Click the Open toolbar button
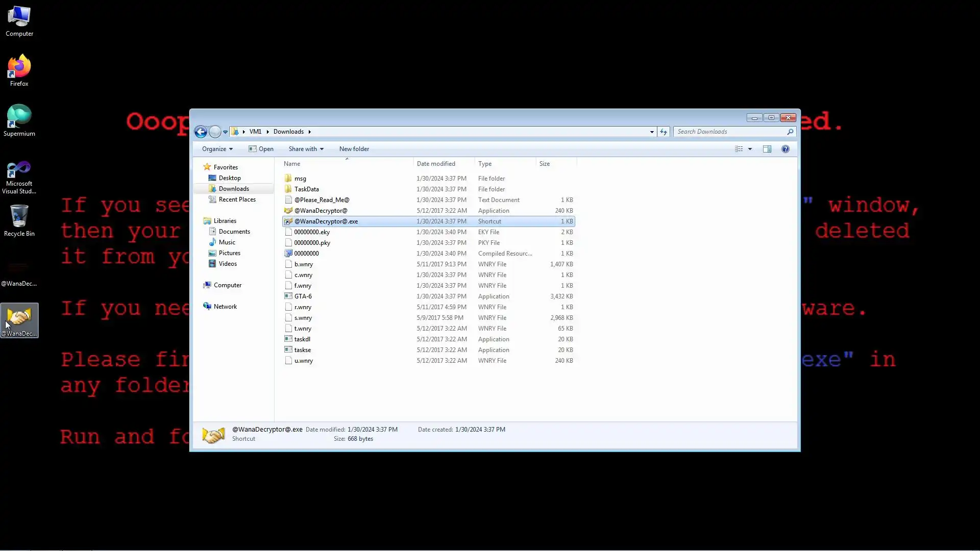The height and width of the screenshot is (551, 980). pos(261,149)
